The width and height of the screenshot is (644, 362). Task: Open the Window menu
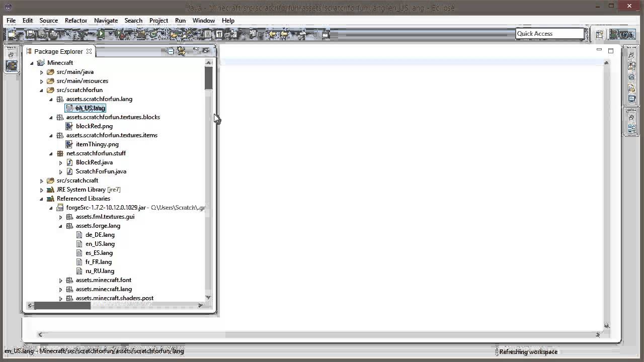[204, 21]
